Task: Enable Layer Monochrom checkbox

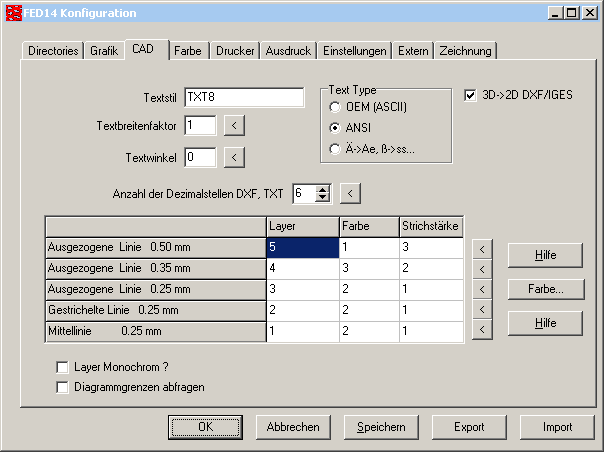Action: point(64,367)
